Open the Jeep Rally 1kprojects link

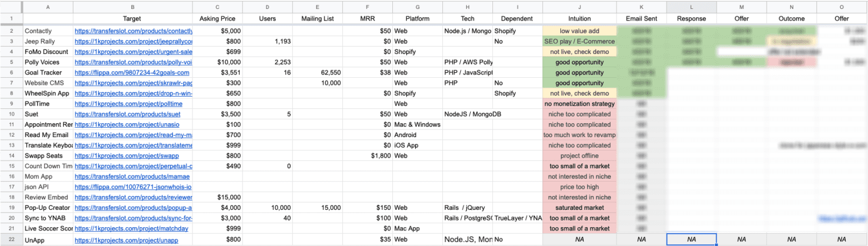click(134, 42)
